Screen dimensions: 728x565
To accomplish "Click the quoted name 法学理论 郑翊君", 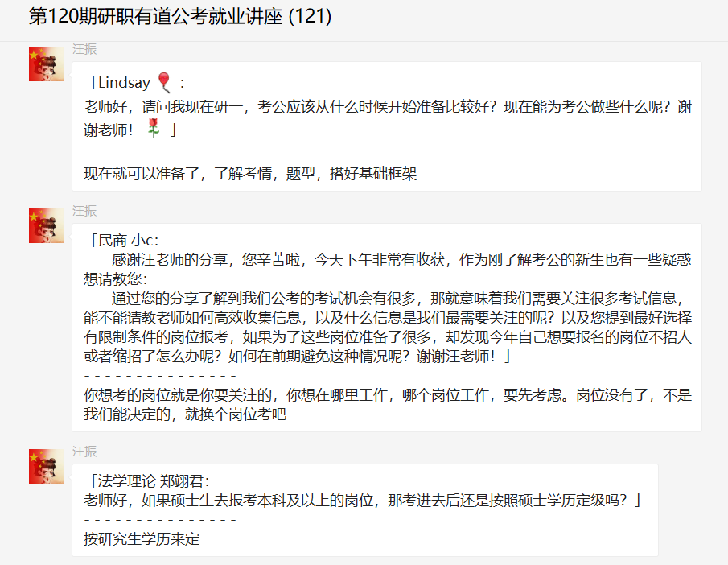I will (153, 481).
